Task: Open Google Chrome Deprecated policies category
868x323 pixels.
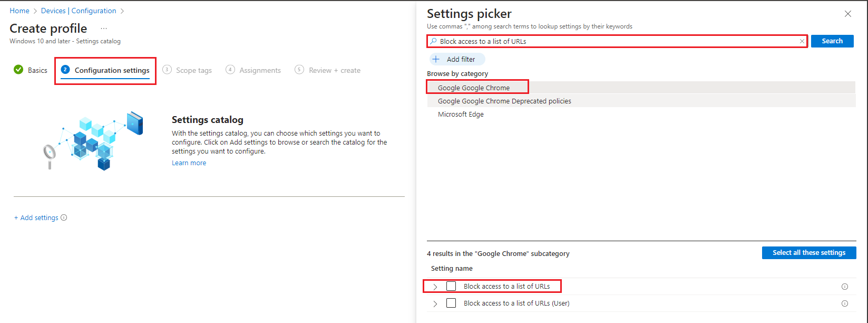Action: pos(504,101)
